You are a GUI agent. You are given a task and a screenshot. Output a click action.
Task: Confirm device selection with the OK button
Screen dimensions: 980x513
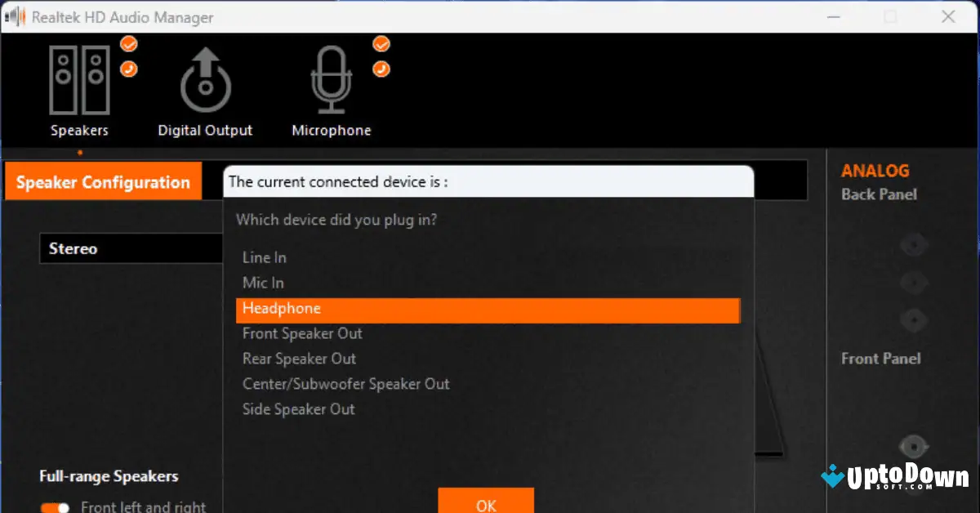pos(486,504)
